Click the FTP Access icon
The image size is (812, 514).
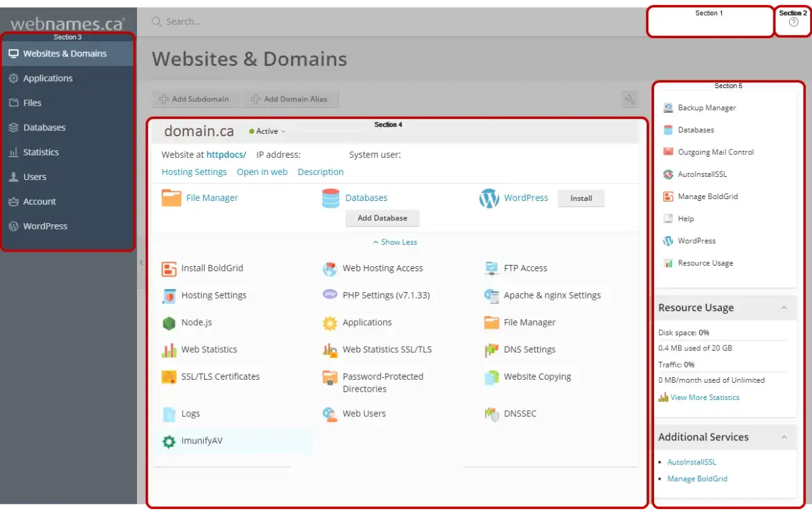pos(492,269)
